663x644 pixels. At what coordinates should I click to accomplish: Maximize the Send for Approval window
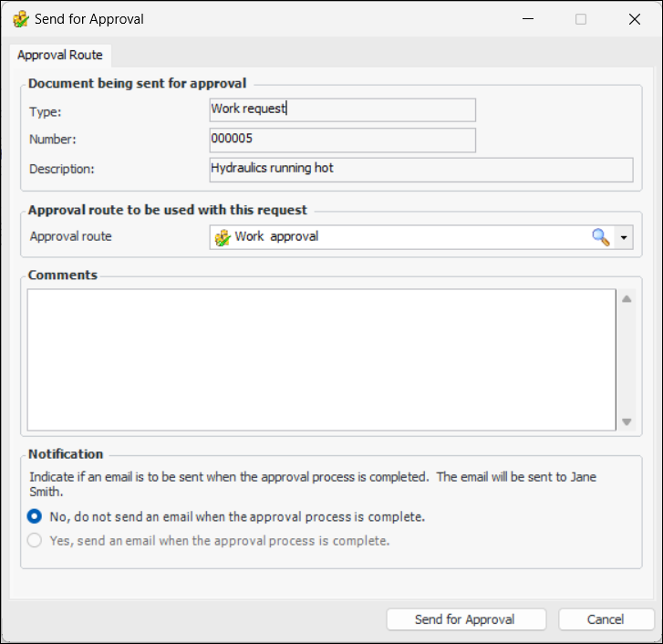[x=581, y=19]
